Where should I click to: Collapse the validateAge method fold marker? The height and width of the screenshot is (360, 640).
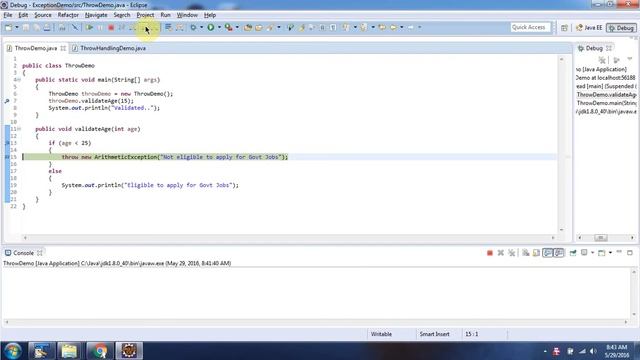point(19,129)
